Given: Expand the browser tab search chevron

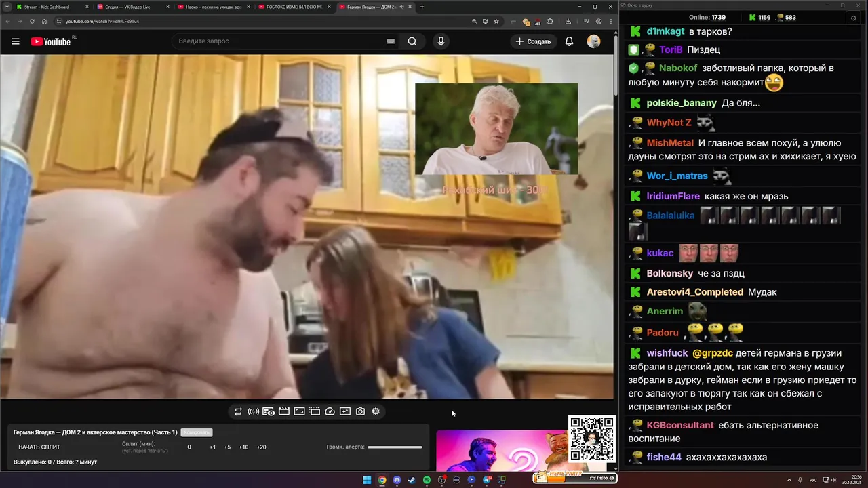Looking at the screenshot, I should (x=7, y=7).
